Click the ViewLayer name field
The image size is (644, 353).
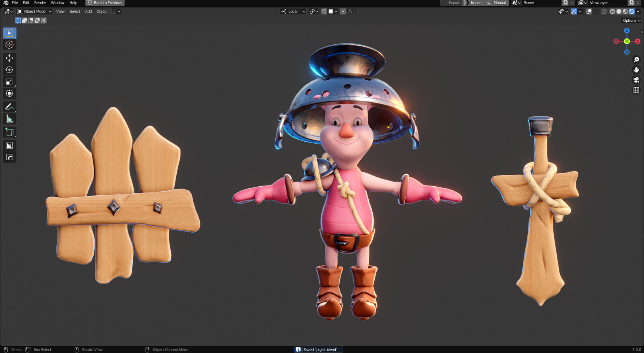pos(607,3)
